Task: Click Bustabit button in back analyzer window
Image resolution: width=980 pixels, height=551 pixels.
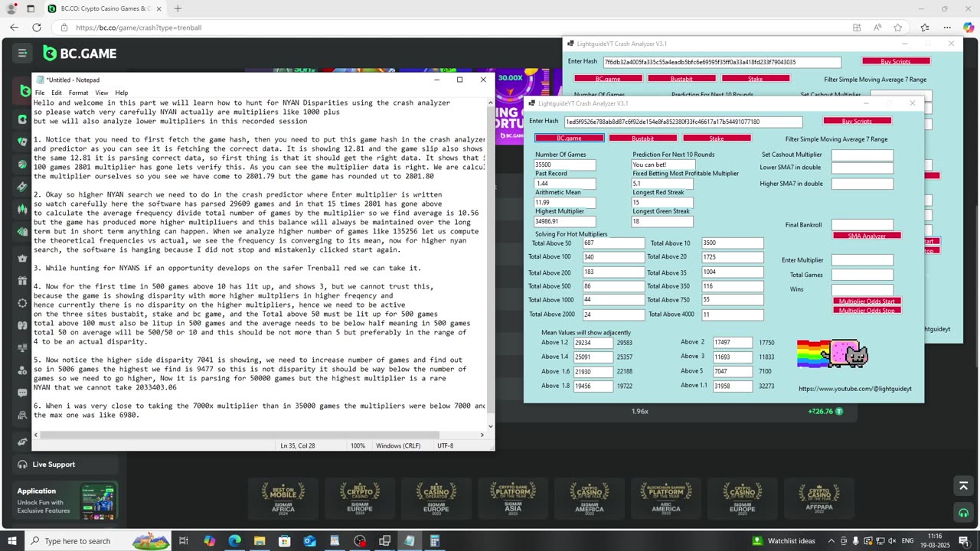Action: point(681,79)
